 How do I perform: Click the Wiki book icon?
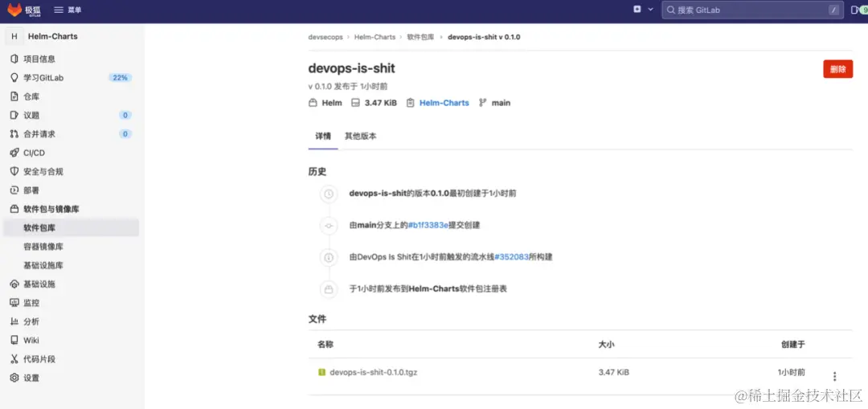[14, 341]
